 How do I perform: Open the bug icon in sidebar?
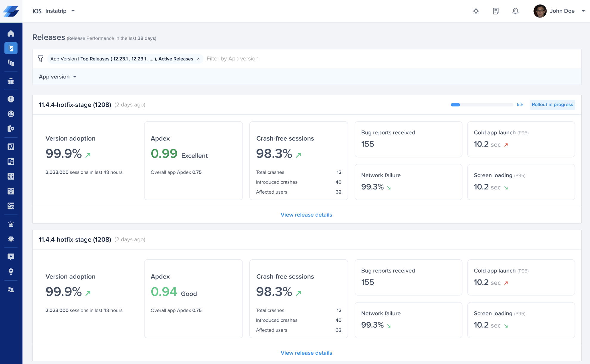pos(11,81)
